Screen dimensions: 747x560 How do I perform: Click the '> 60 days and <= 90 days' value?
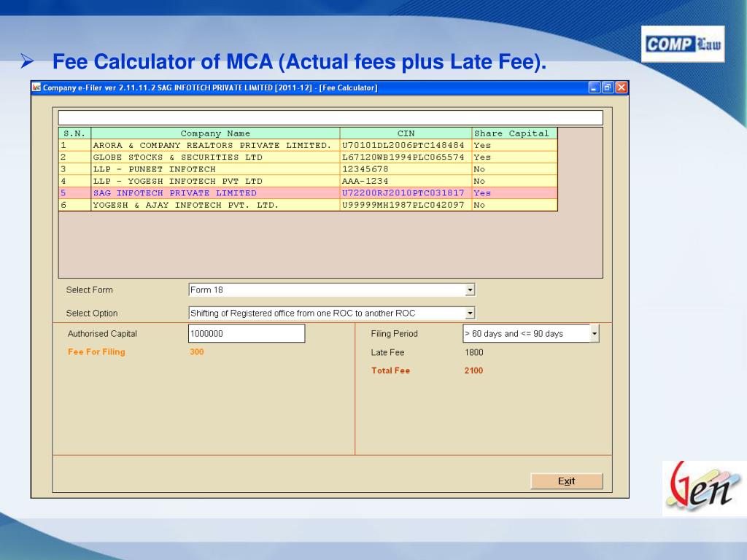(x=514, y=333)
